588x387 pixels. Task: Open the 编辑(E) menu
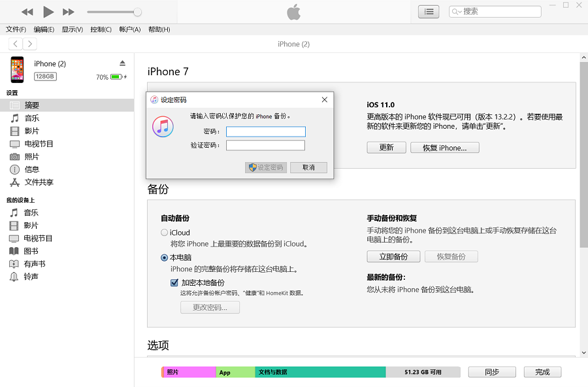tap(44, 29)
